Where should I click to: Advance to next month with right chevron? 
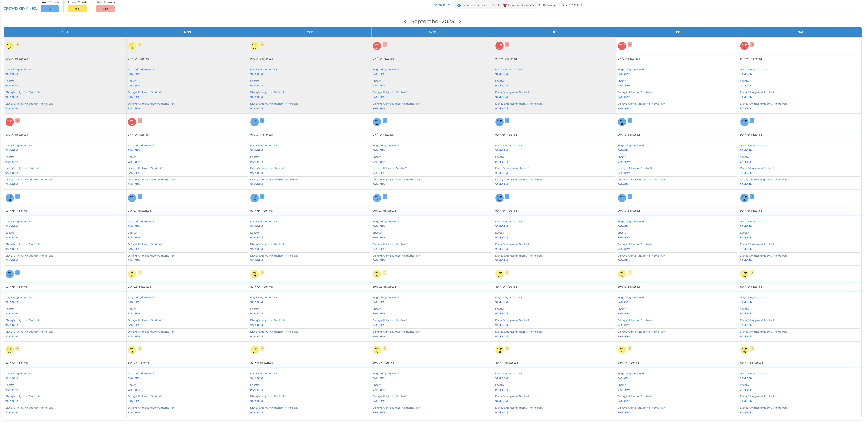pyautogui.click(x=460, y=21)
